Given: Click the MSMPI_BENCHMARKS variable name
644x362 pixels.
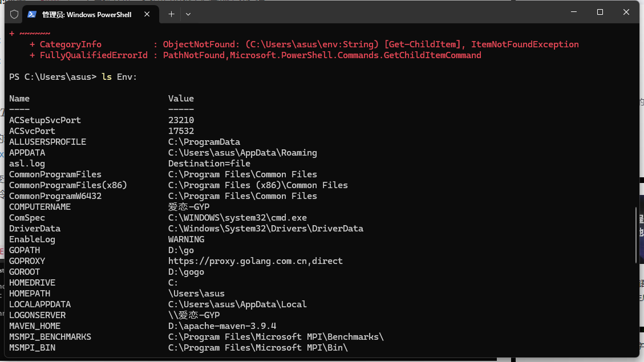Looking at the screenshot, I should click(50, 336).
